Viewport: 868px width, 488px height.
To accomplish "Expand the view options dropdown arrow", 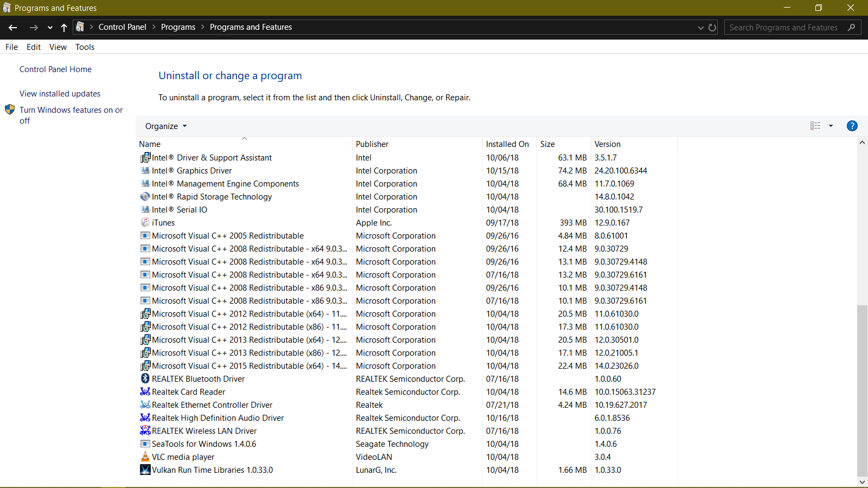I will (831, 126).
